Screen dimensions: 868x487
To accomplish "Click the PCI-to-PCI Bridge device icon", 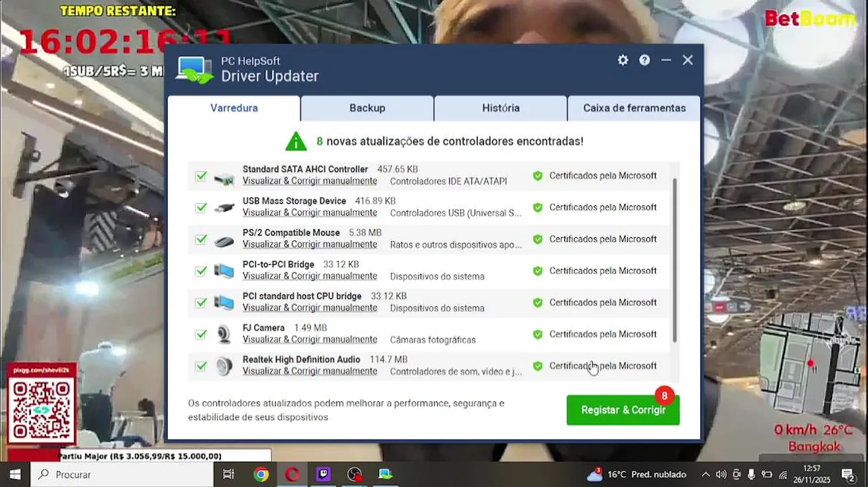I will [x=224, y=271].
